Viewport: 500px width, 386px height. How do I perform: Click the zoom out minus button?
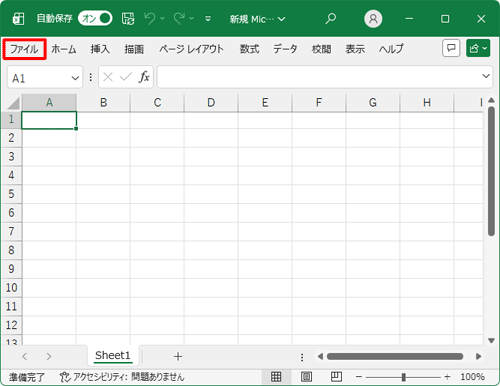[359, 377]
